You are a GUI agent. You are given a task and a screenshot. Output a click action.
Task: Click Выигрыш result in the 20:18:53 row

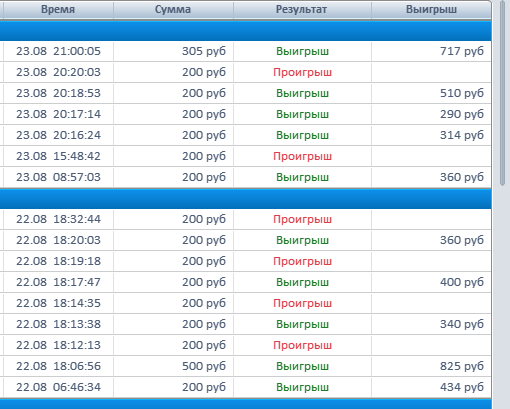(x=302, y=93)
